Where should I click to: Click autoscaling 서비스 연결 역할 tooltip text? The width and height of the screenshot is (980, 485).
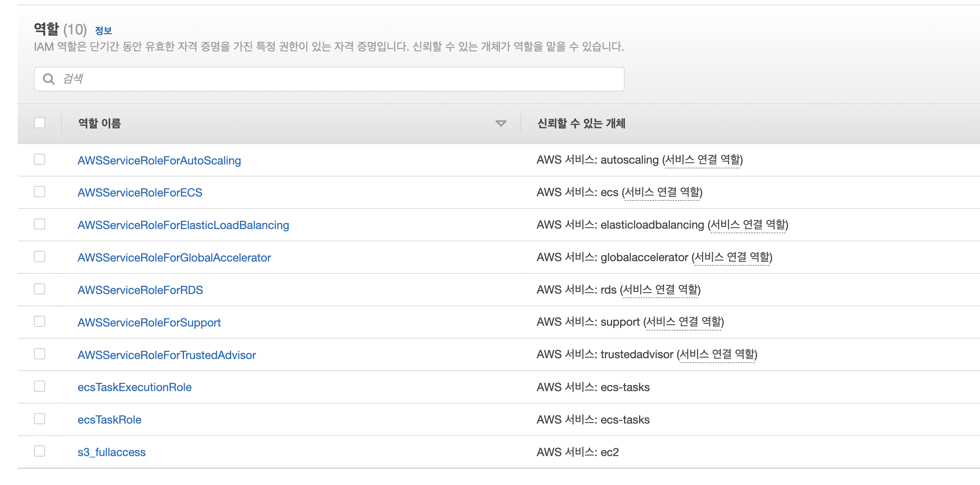pos(702,160)
